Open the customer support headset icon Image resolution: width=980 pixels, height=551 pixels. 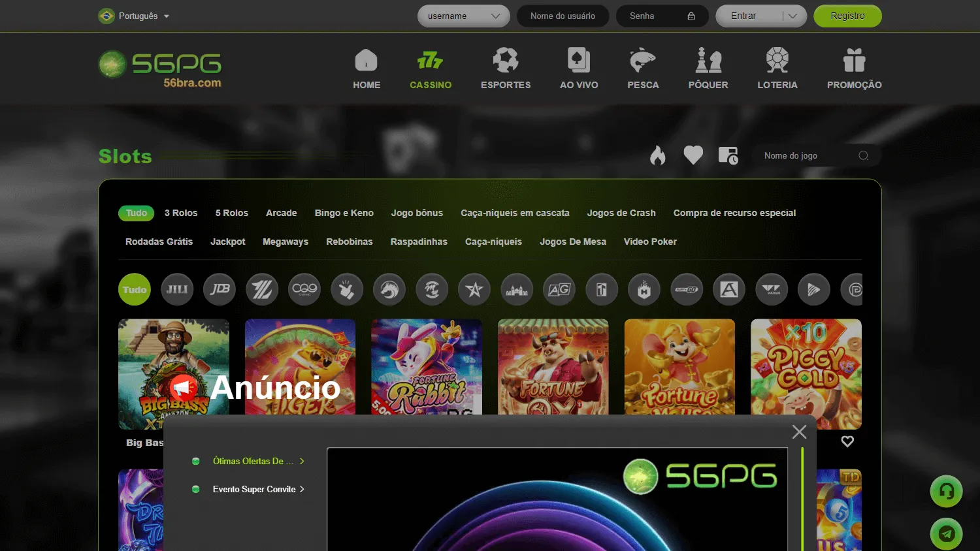[x=946, y=492]
